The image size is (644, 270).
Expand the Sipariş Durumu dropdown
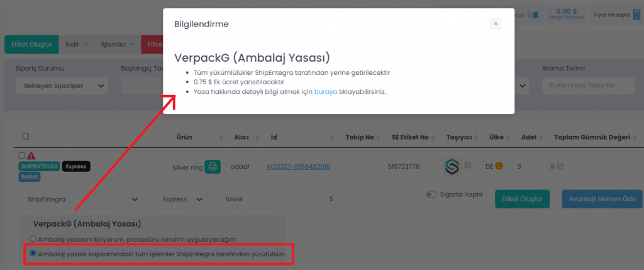[62, 86]
